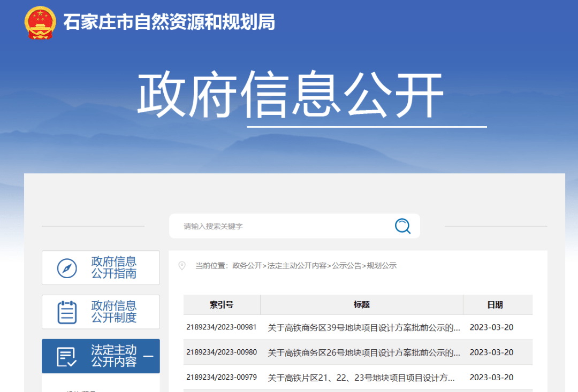The image size is (578, 392).
Task: Click index number 2189234/2023-00981
Action: point(222,327)
